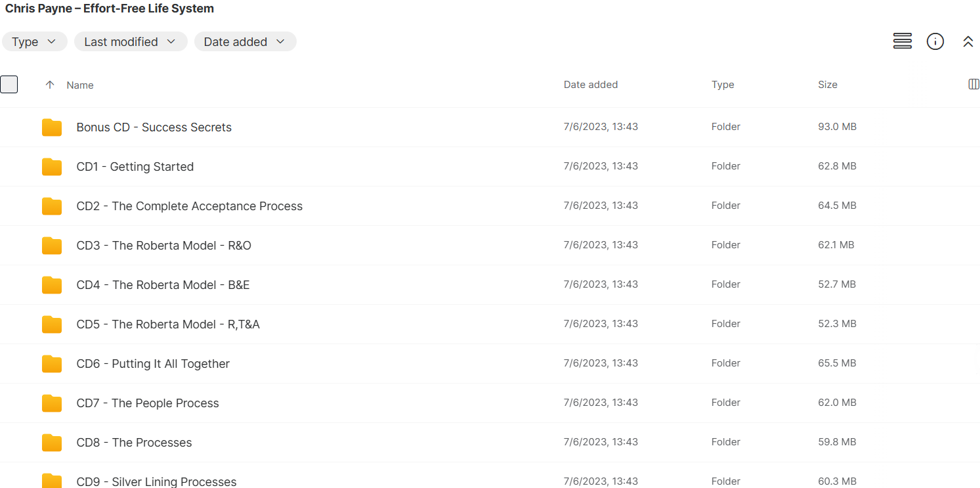The image size is (980, 488).
Task: Open the Type filter dropdown
Action: coord(35,41)
